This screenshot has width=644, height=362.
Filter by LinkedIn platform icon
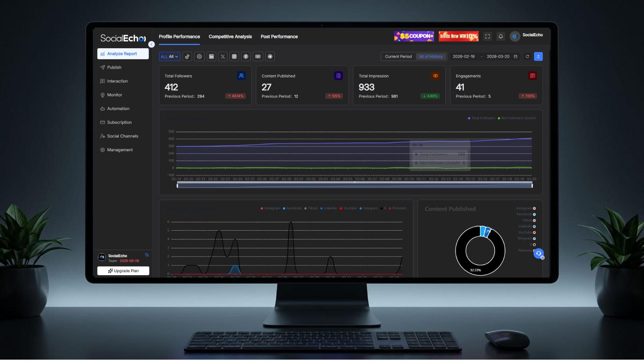click(x=211, y=57)
